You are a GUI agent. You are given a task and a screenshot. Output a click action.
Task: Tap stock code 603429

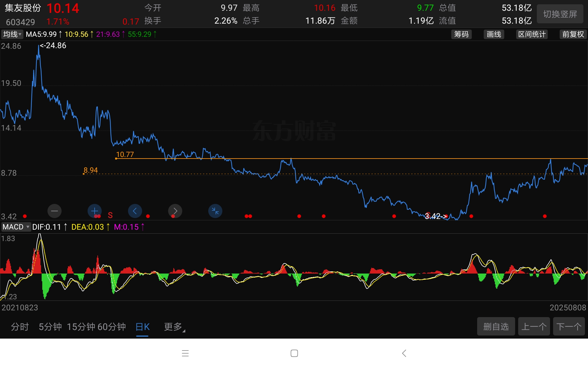click(x=21, y=22)
